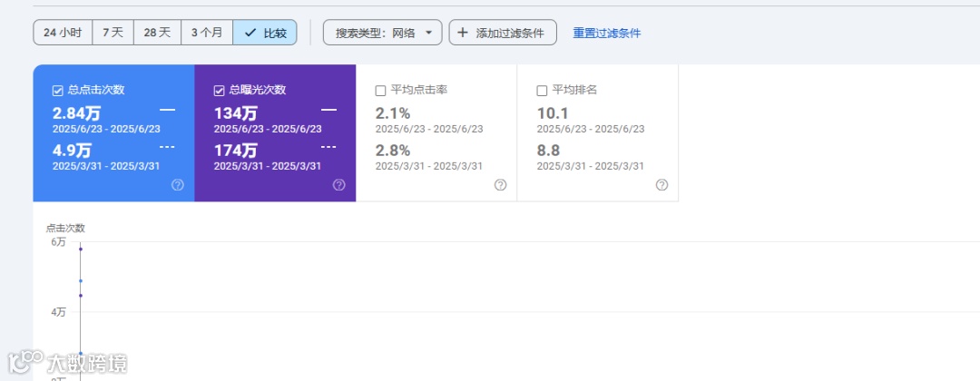
Task: Click the 134万 impressions value
Action: tap(236, 113)
